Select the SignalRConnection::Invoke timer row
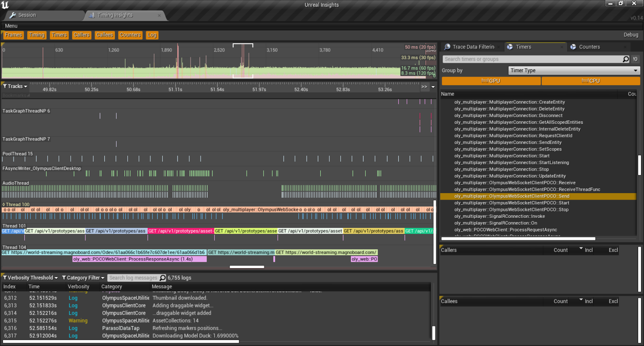Image resolution: width=644 pixels, height=346 pixels. (x=538, y=216)
